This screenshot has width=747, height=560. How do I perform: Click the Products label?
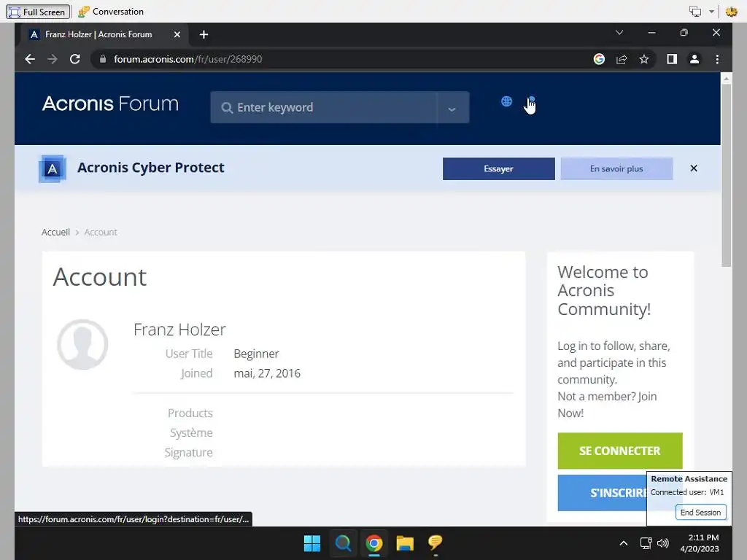(x=190, y=413)
